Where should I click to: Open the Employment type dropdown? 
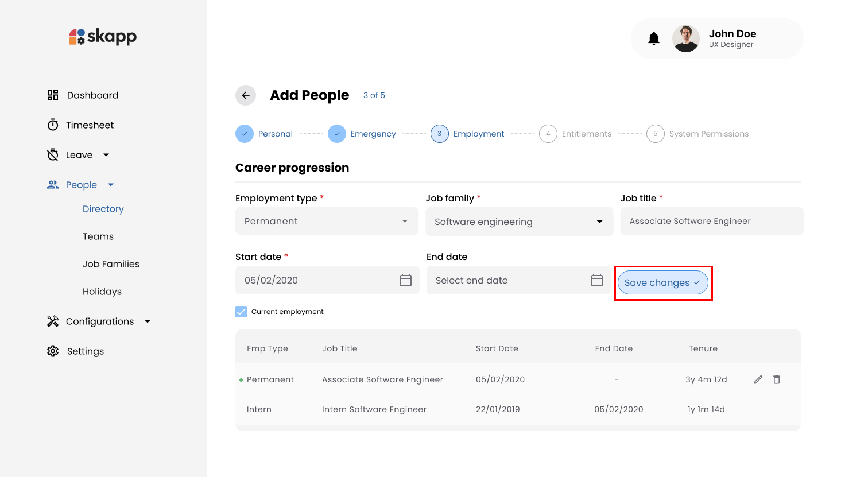(x=404, y=221)
